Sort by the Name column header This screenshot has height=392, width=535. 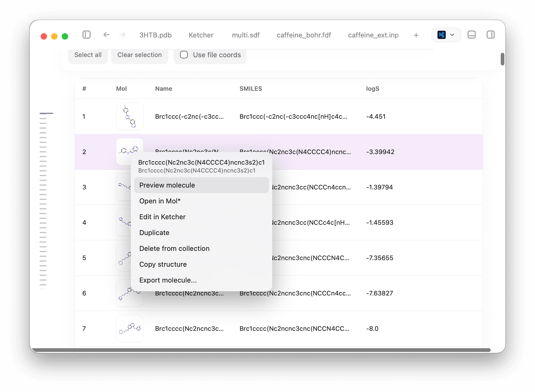(x=164, y=89)
